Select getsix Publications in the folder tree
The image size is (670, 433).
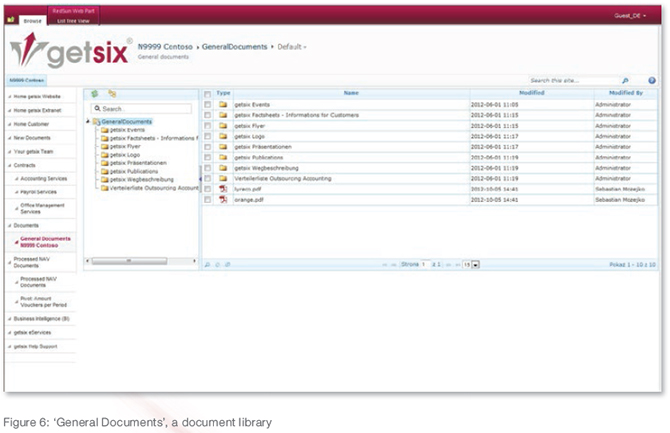tap(134, 171)
